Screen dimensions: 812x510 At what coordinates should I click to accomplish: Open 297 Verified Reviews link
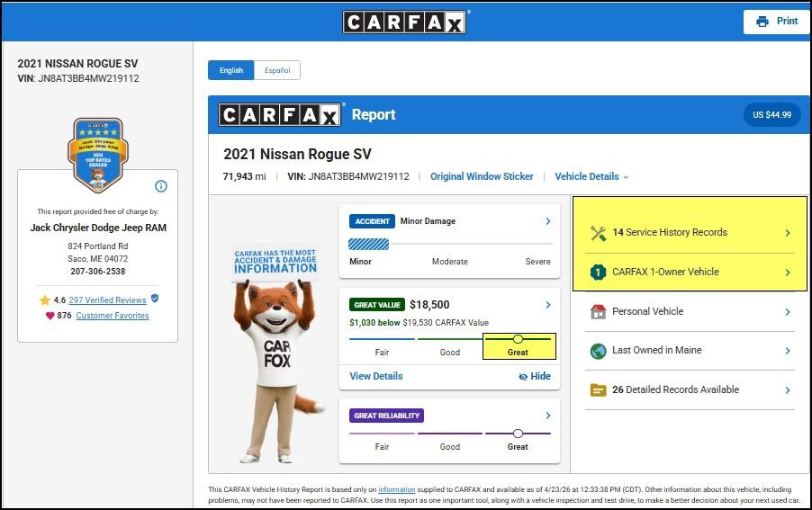pyautogui.click(x=107, y=300)
